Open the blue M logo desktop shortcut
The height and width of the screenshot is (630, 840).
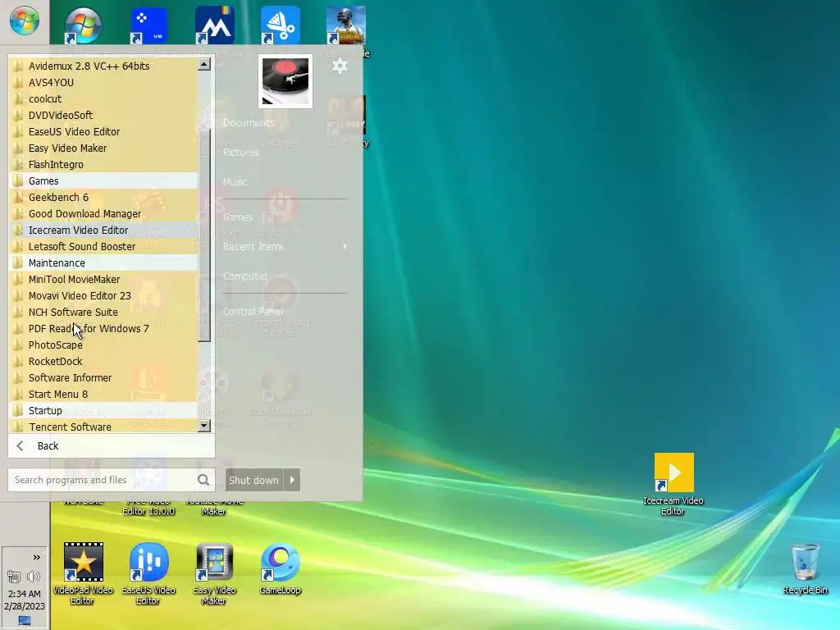click(x=214, y=25)
